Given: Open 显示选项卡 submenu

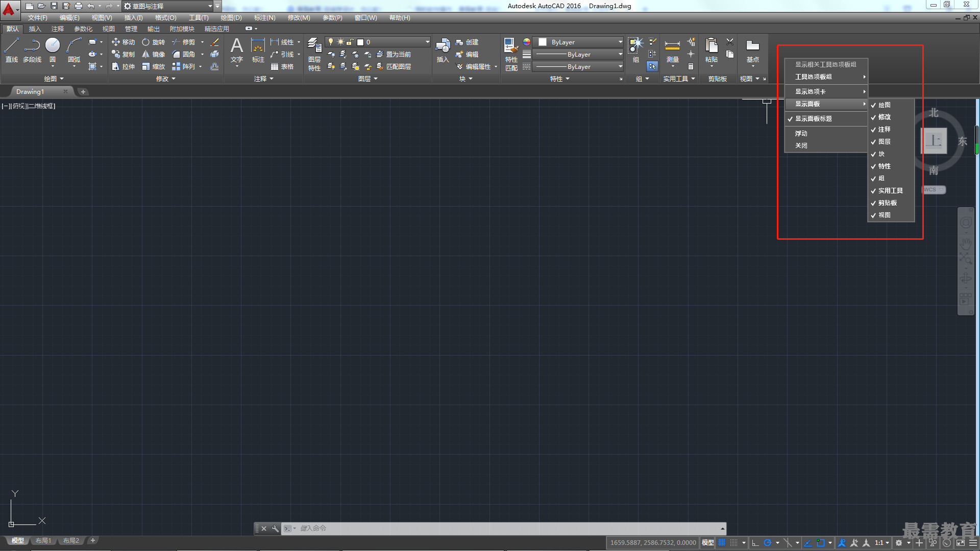Looking at the screenshot, I should 826,92.
